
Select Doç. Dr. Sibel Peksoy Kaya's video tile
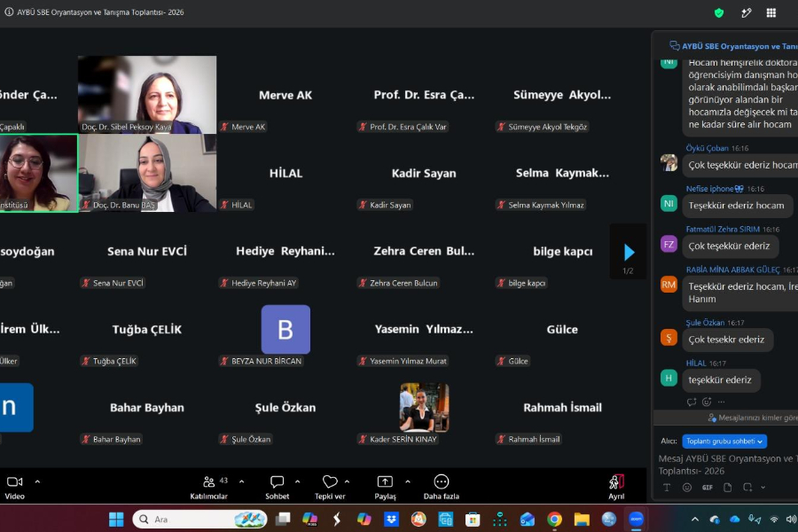point(147,95)
